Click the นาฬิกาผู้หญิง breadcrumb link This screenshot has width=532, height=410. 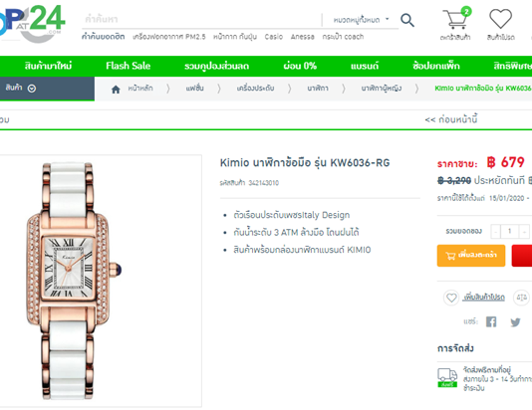pyautogui.click(x=381, y=89)
